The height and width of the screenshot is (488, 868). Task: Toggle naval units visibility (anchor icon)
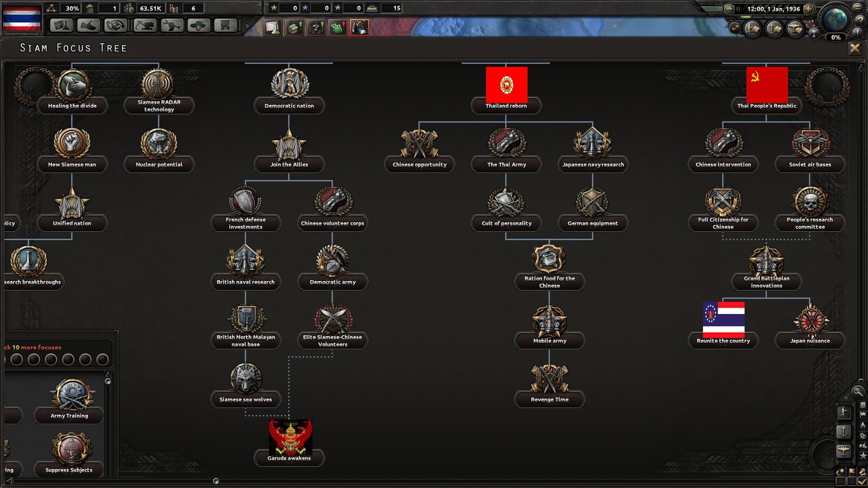click(843, 432)
